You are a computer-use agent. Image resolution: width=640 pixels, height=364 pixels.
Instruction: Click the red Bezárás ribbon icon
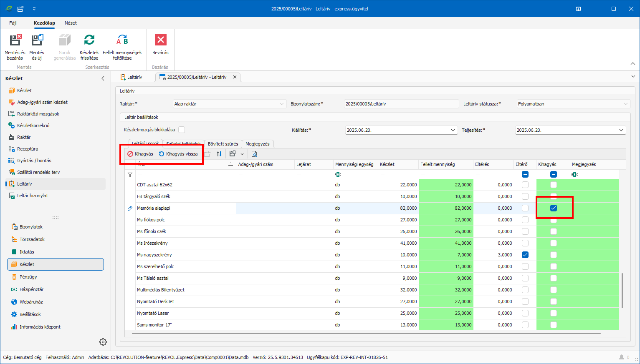(x=160, y=40)
